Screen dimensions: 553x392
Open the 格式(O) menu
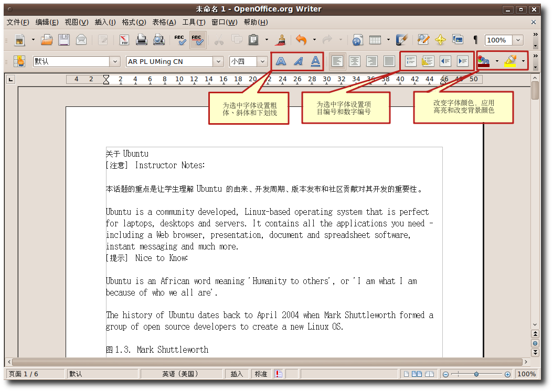pos(134,22)
